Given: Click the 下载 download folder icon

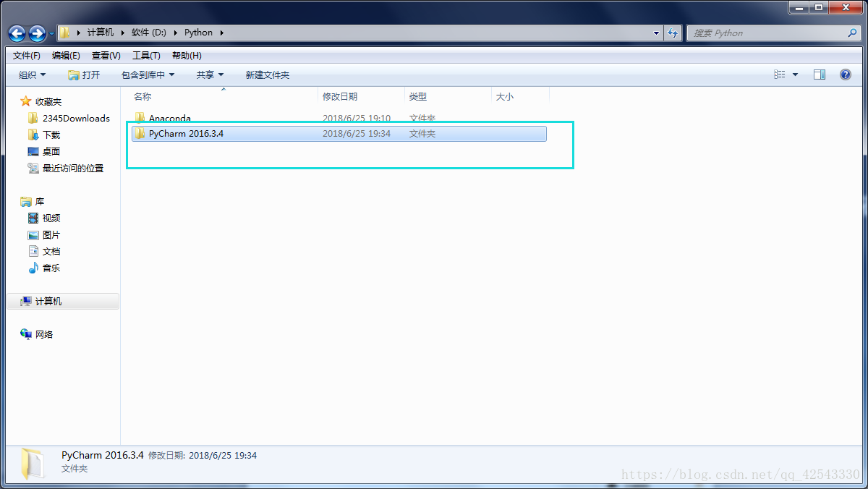Looking at the screenshot, I should 33,135.
